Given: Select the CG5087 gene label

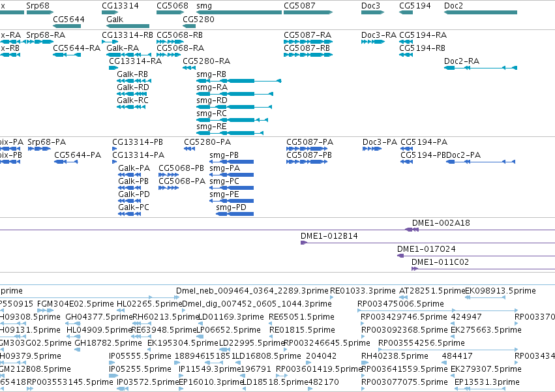Looking at the screenshot, I should 299,6.
